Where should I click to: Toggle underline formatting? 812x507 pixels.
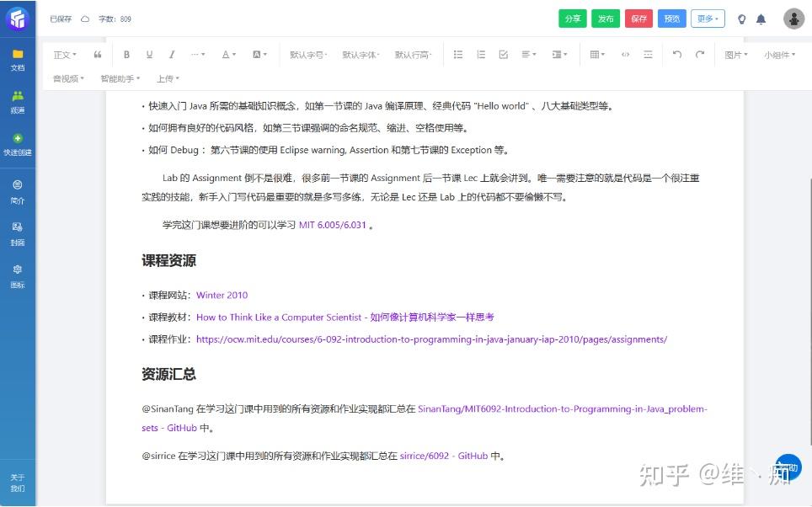149,55
